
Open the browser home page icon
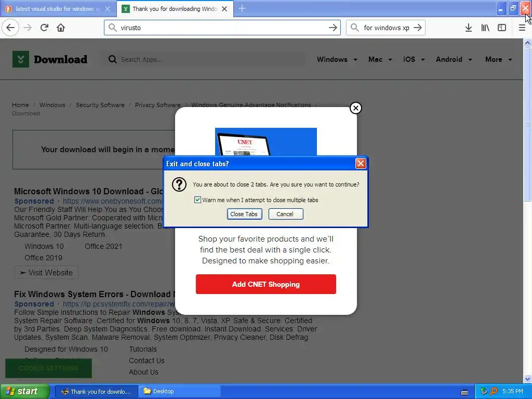61,28
